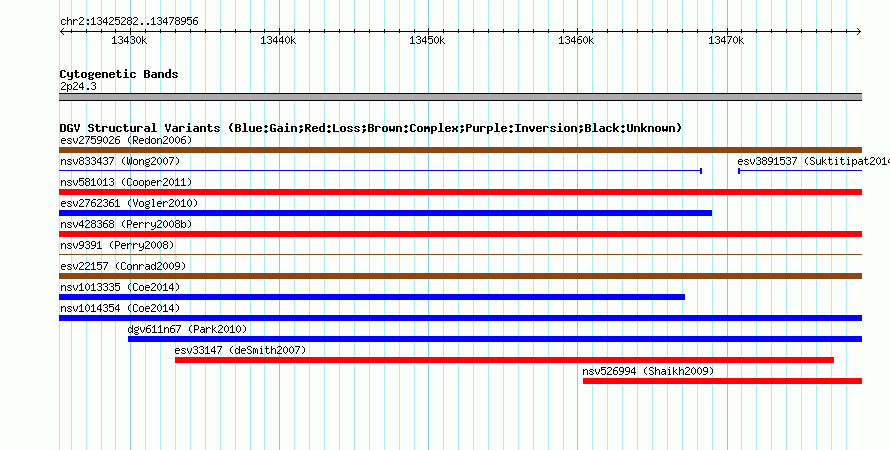Click the nsv526994 (Shaikh2009) red loss bar
Image resolution: width=890 pixels, height=450 pixels.
coord(723,381)
